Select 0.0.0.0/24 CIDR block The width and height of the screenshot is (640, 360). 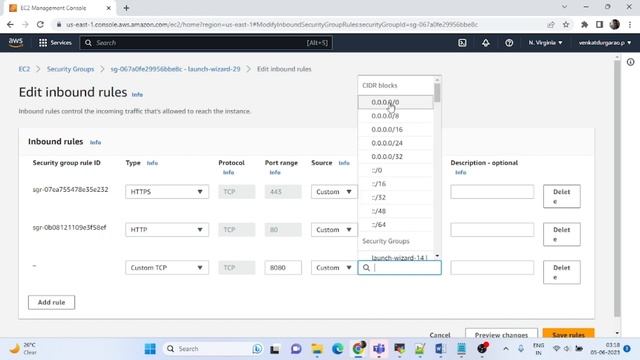(x=396, y=143)
